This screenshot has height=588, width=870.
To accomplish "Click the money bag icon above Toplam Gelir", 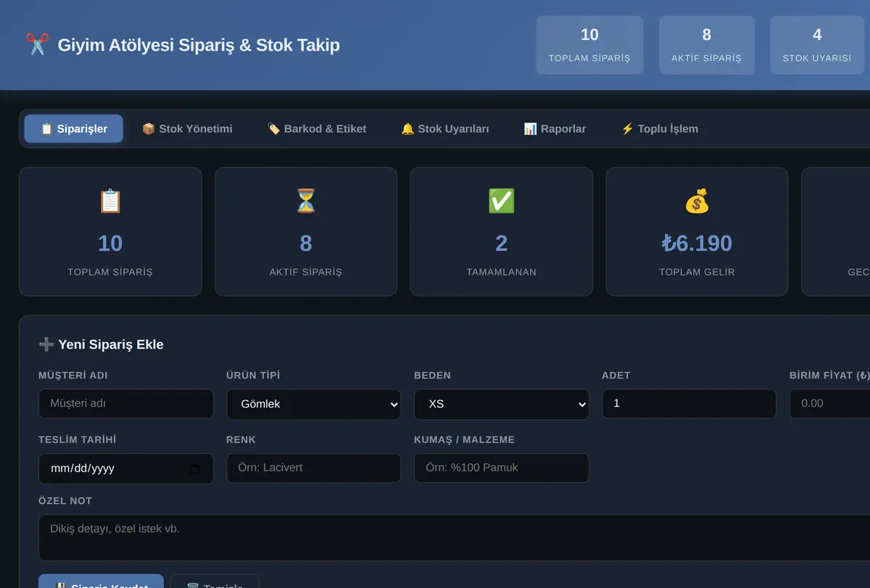I will pyautogui.click(x=697, y=201).
